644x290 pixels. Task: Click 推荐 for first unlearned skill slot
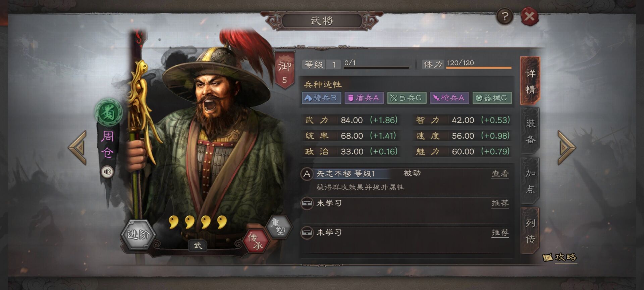click(x=500, y=203)
